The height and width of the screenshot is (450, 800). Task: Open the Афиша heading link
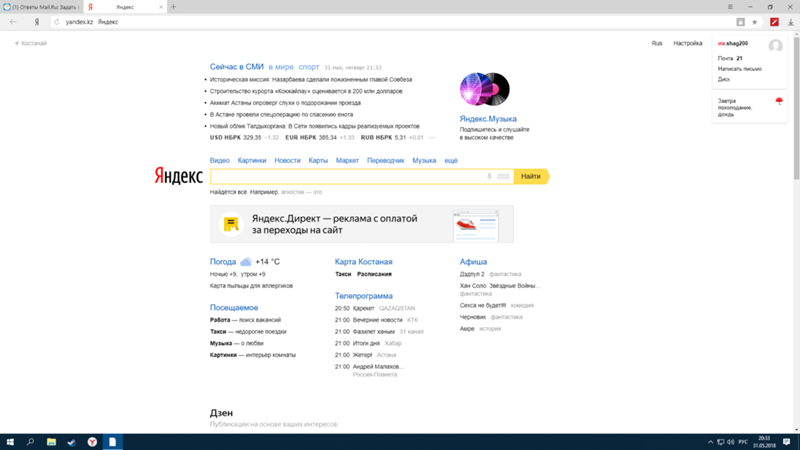coord(473,262)
